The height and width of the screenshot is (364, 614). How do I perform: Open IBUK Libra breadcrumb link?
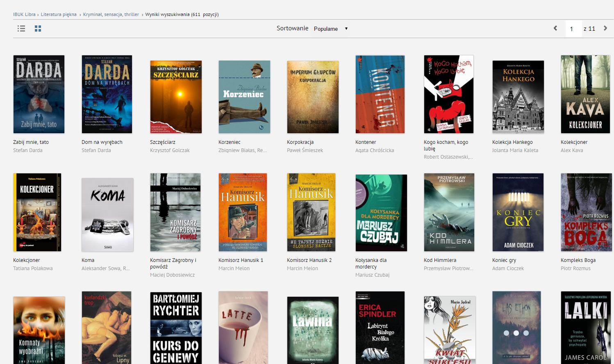click(x=24, y=14)
